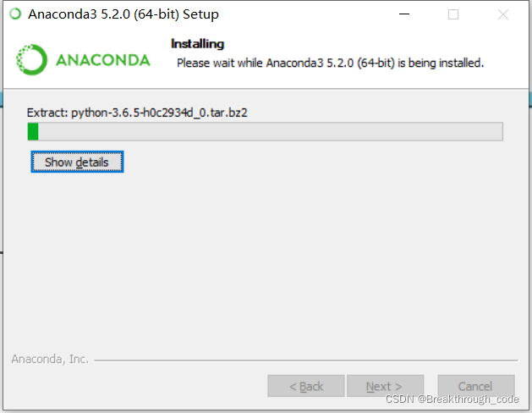Click the separator line beside Anaconda, Inc.
This screenshot has width=532, height=413.
[306, 360]
